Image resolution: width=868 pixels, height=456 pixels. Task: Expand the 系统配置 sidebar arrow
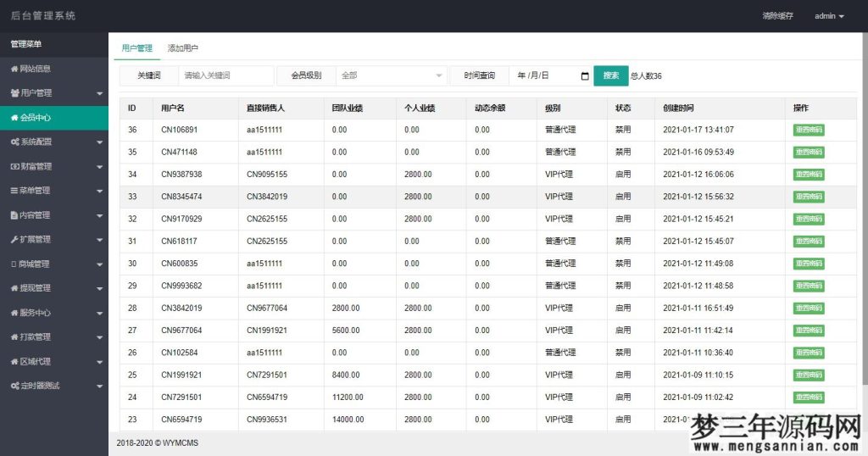tap(100, 142)
